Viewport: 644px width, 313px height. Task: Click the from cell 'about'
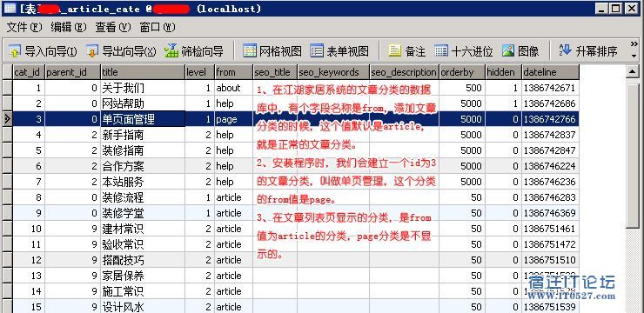234,88
